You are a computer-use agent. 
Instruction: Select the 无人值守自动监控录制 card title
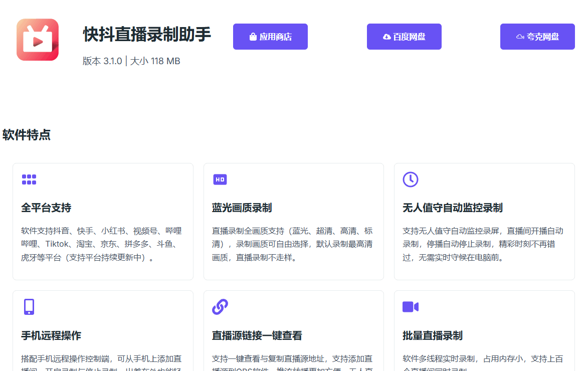[452, 208]
